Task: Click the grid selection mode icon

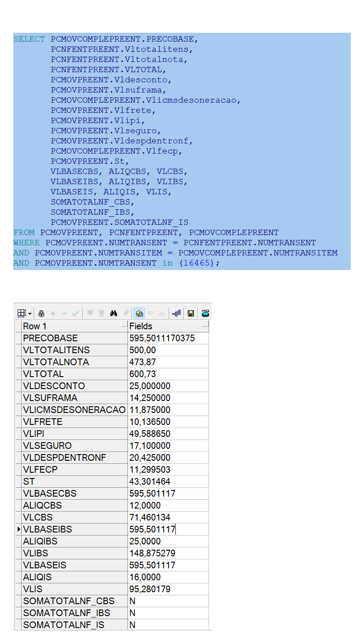Action: tap(22, 313)
